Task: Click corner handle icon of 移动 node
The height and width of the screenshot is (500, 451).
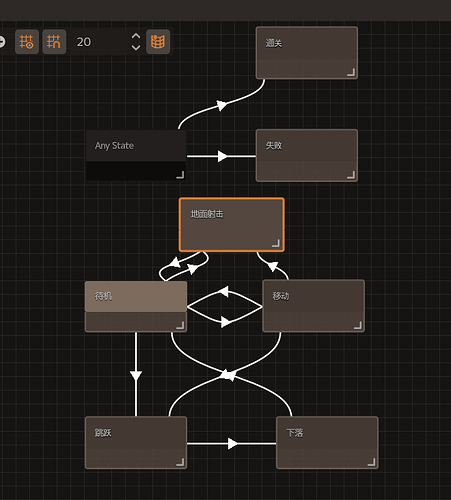Action: pyautogui.click(x=358, y=325)
